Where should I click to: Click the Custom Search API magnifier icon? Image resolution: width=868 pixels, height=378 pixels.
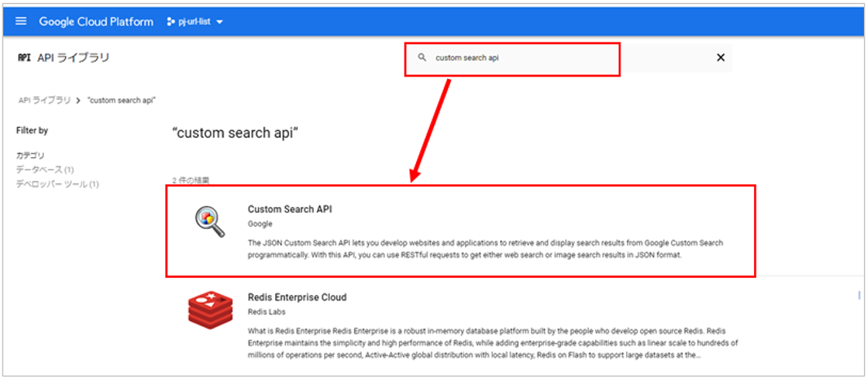click(209, 223)
